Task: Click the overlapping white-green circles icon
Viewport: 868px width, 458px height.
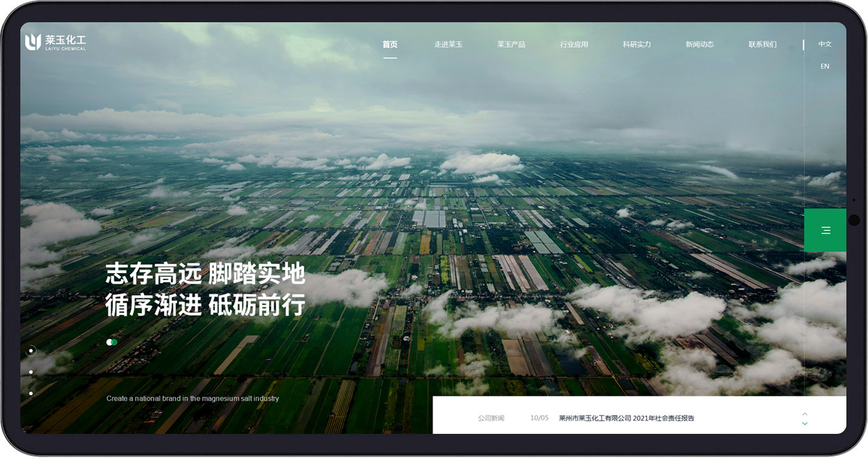Action: tap(112, 342)
